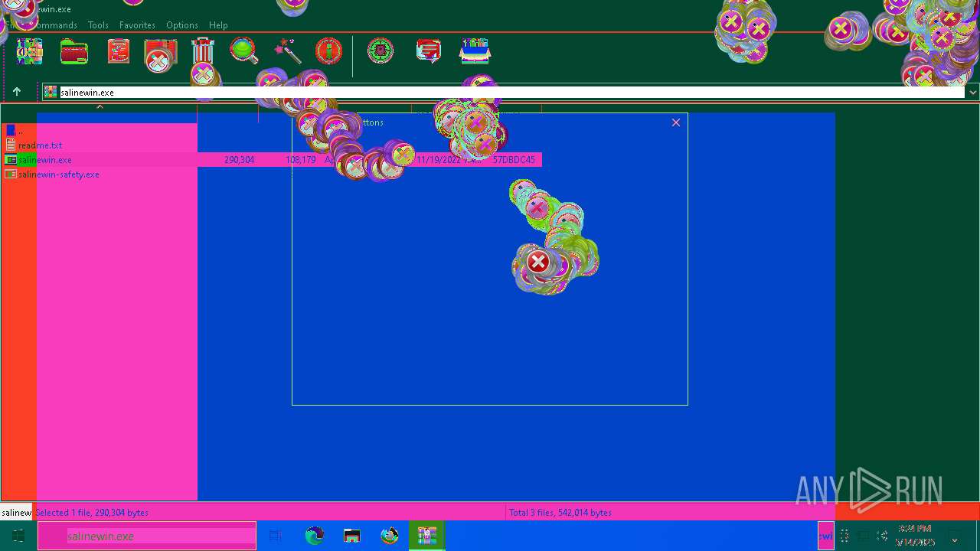Click the Delete trash can toolbar icon
The width and height of the screenshot is (980, 551).
click(x=203, y=51)
